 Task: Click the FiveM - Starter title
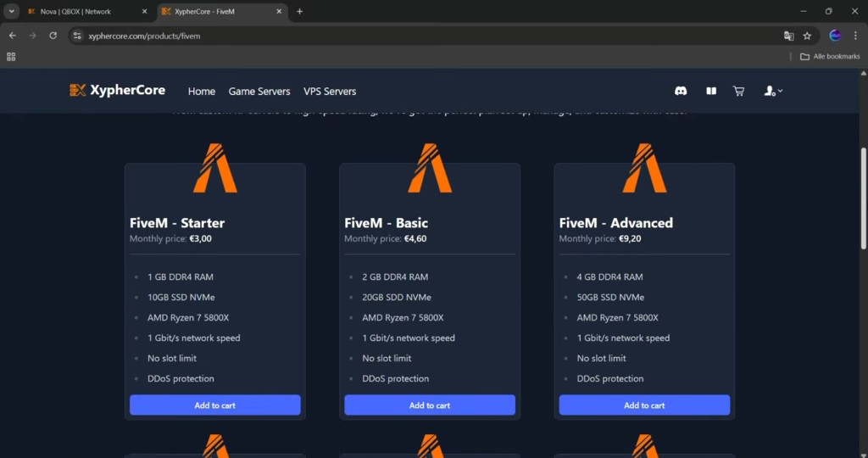[177, 222]
